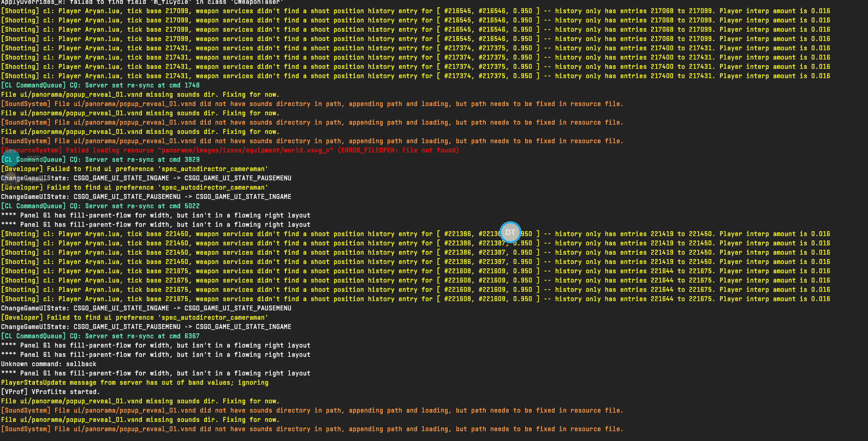The width and height of the screenshot is (868, 441).
Task: Click the last Shooting line with tick base 221675
Action: (273, 299)
